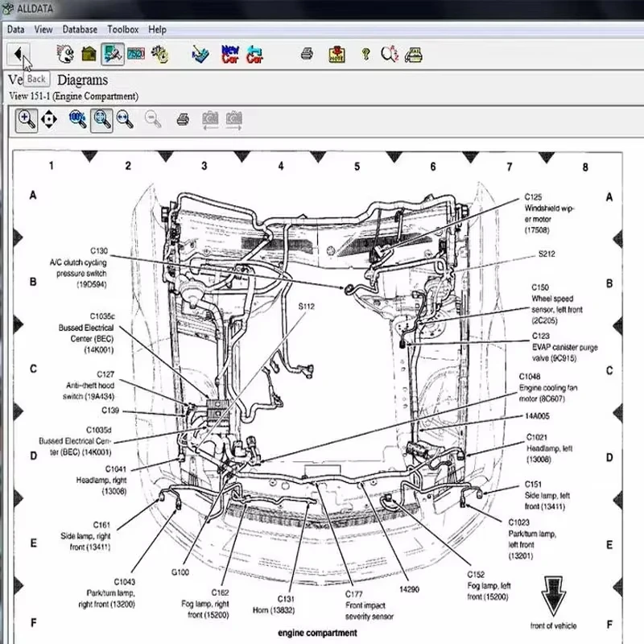Open the Data menu

pyautogui.click(x=14, y=29)
